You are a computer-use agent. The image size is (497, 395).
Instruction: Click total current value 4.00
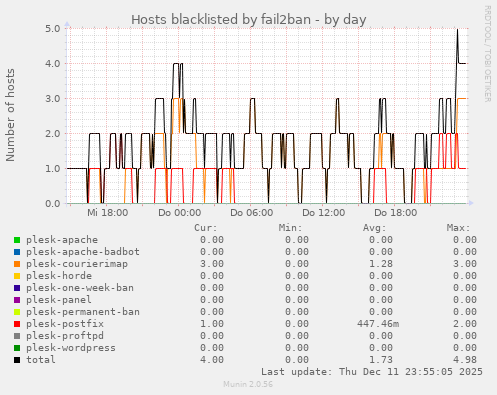tap(212, 360)
